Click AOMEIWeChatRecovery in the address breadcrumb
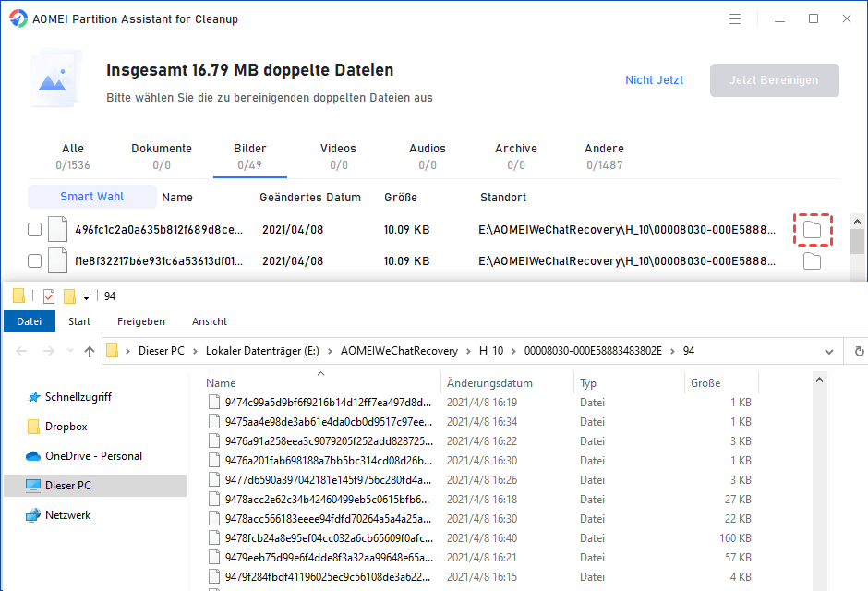Screen dimensions: 868x591 399,351
